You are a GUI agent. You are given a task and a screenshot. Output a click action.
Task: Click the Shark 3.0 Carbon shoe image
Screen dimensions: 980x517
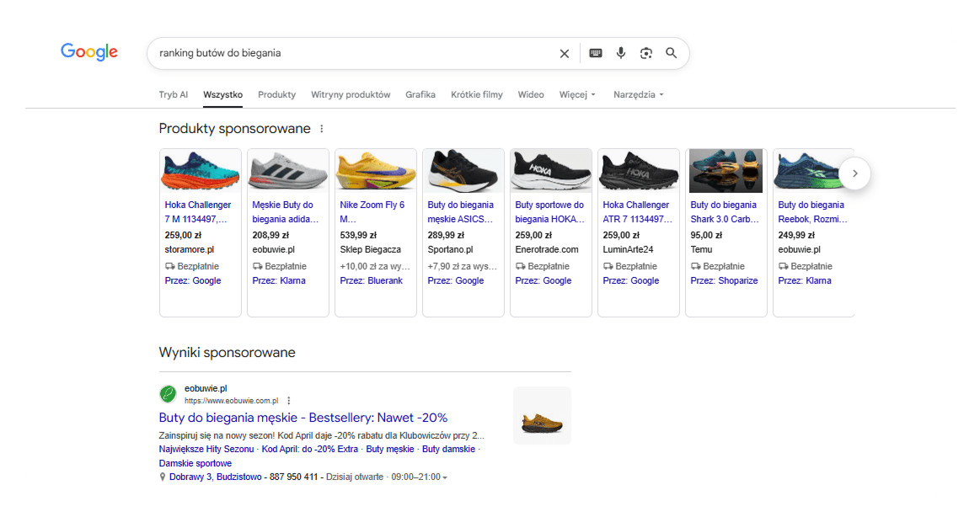pos(726,170)
